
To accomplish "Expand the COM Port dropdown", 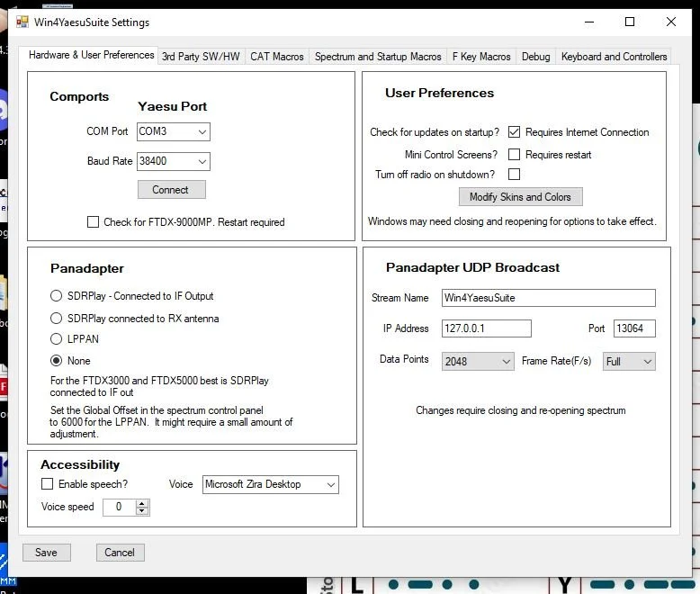I will coord(174,131).
